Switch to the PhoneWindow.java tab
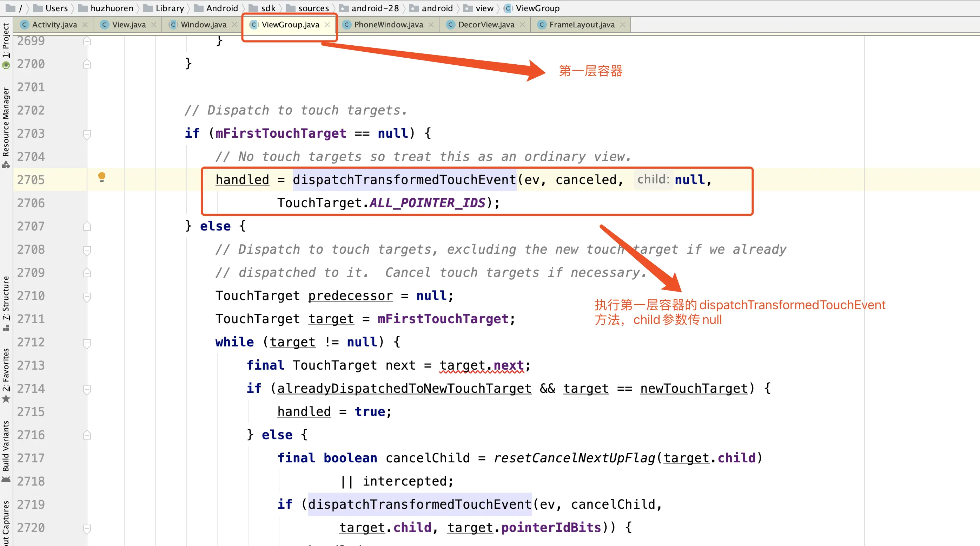 point(388,25)
